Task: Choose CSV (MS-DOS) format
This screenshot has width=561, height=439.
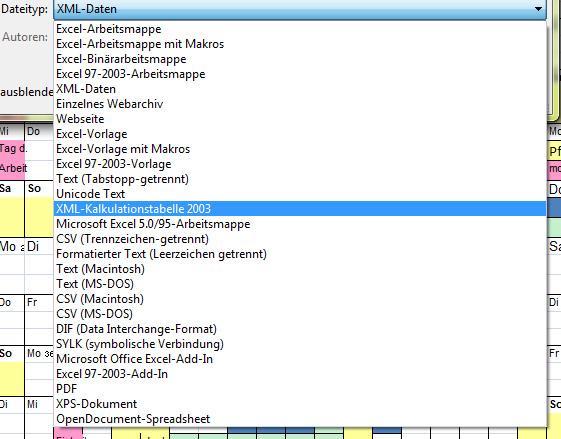Action: click(300, 314)
